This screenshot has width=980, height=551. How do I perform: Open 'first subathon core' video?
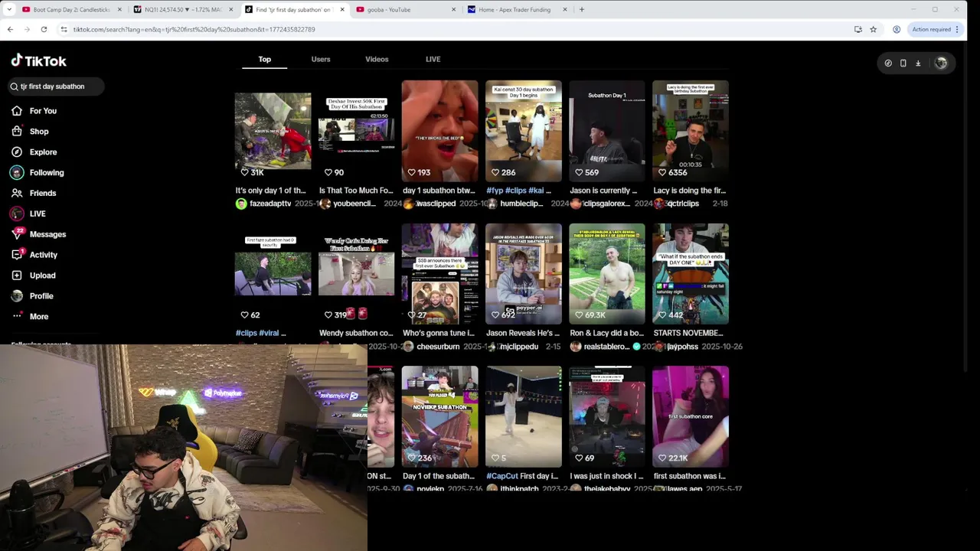[690, 416]
